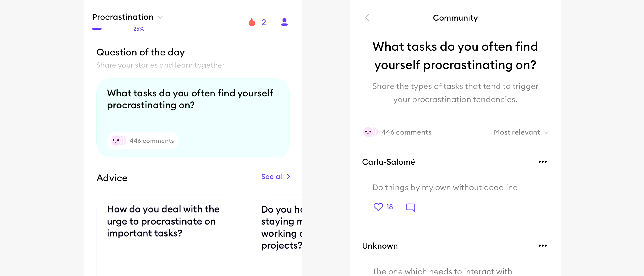644x276 pixels.
Task: Enable most relevant sort filter
Action: point(520,132)
